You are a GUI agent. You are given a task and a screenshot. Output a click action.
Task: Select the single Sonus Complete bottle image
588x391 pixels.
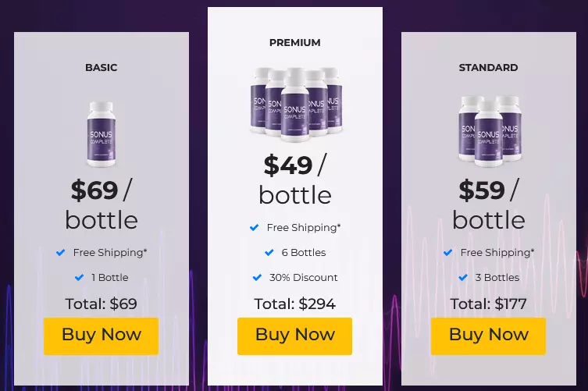click(102, 134)
